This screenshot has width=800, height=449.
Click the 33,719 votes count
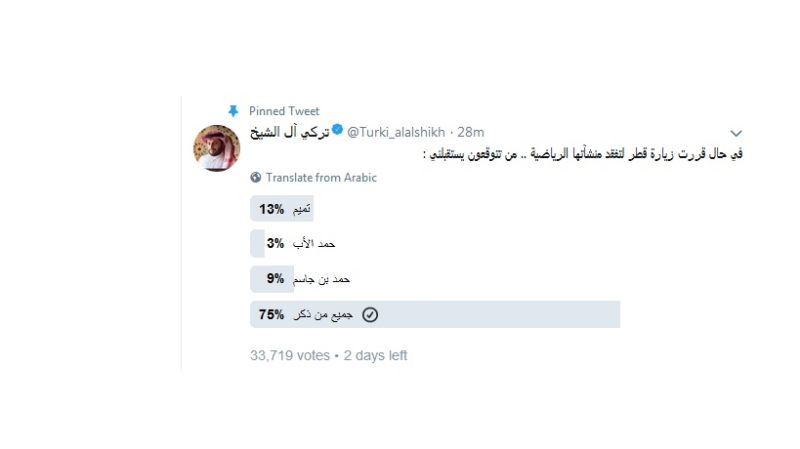pos(290,355)
